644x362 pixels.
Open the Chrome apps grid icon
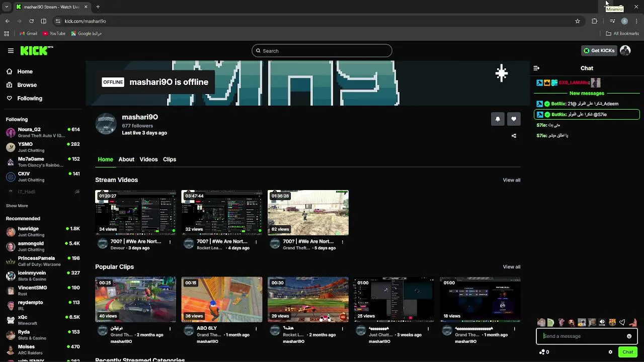(7, 34)
